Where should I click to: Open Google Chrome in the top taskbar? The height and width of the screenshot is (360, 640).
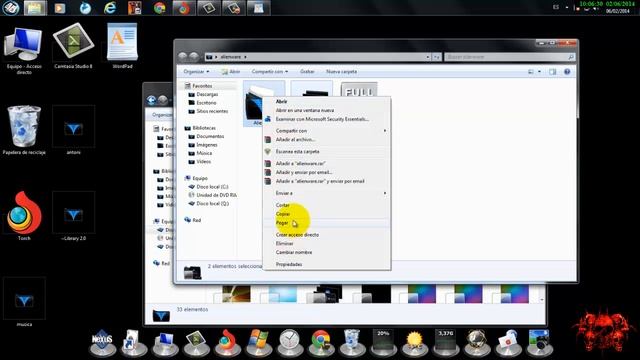[160, 8]
